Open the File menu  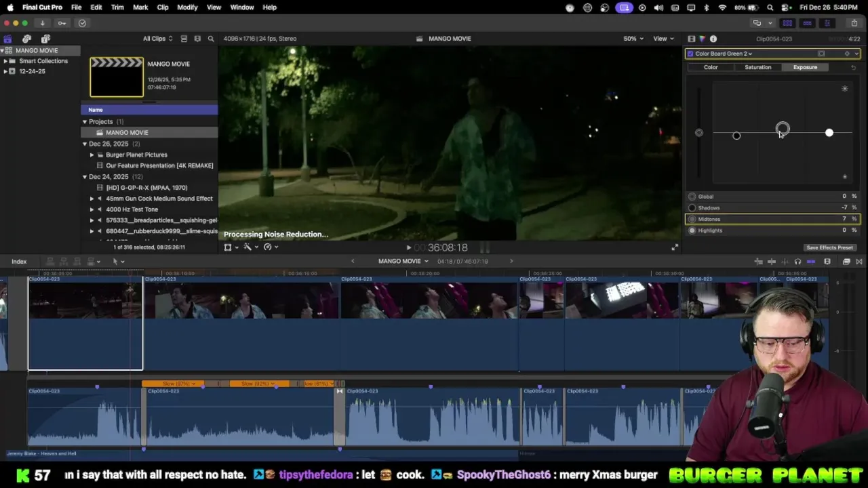coord(76,7)
